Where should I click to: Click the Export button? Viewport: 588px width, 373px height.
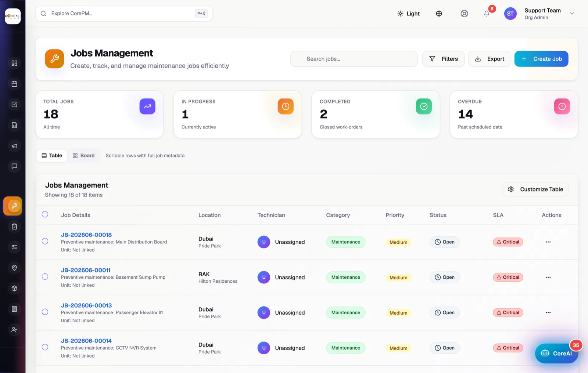click(x=490, y=59)
